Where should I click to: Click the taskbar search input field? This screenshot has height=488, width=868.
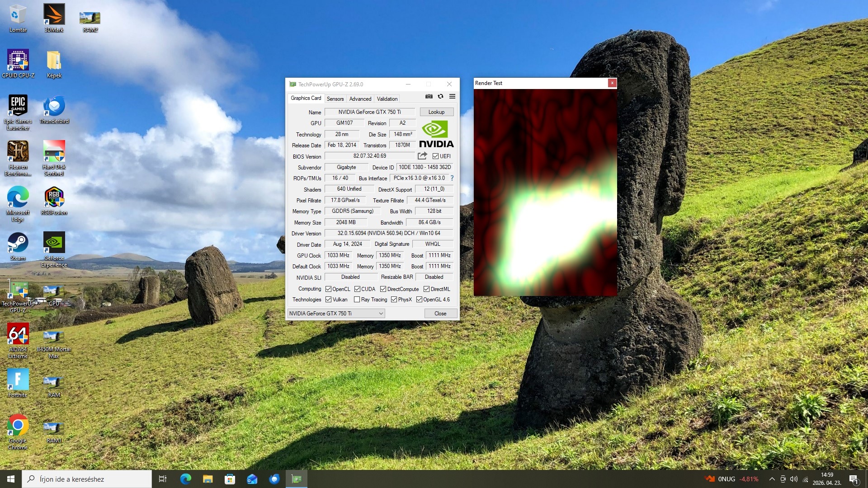pos(87,479)
